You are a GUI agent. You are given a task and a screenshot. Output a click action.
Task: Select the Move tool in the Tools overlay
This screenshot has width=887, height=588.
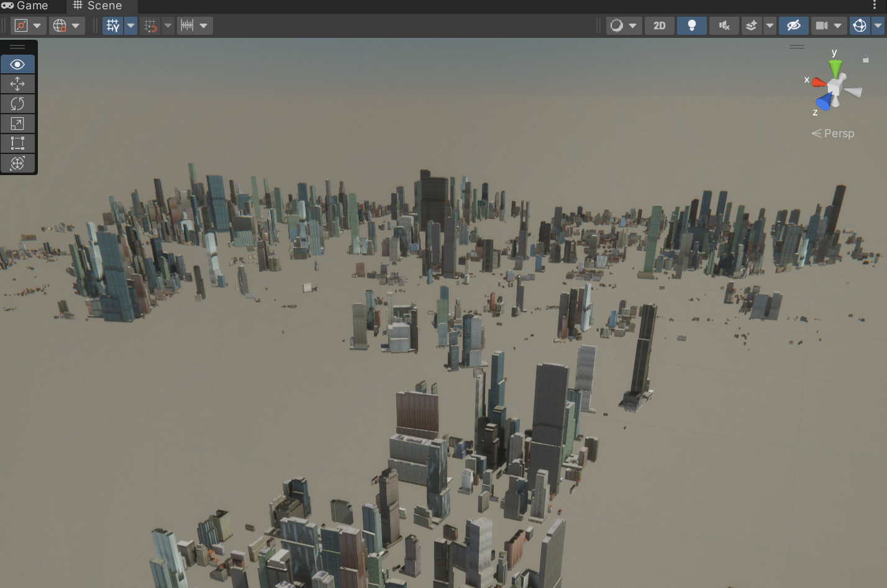(x=17, y=84)
